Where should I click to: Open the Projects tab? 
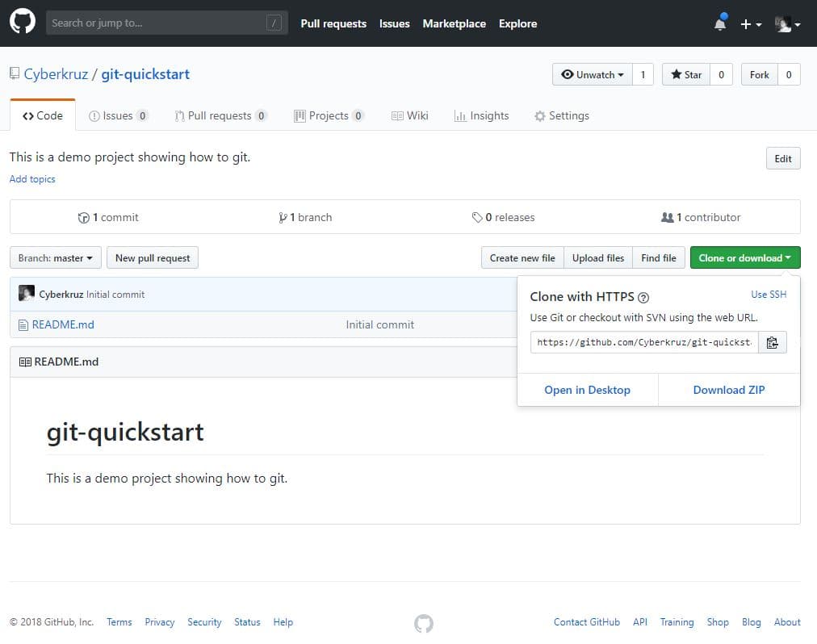click(329, 115)
